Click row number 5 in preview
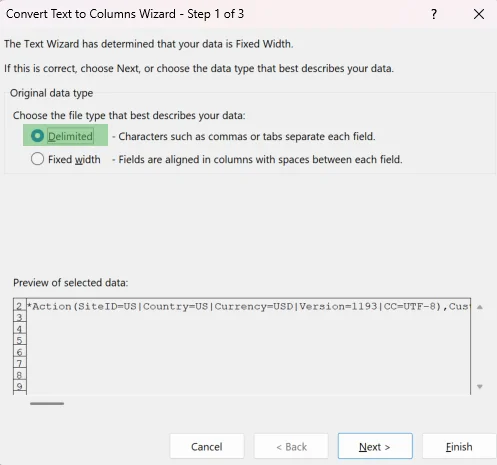This screenshot has height=465, width=497. pos(19,340)
